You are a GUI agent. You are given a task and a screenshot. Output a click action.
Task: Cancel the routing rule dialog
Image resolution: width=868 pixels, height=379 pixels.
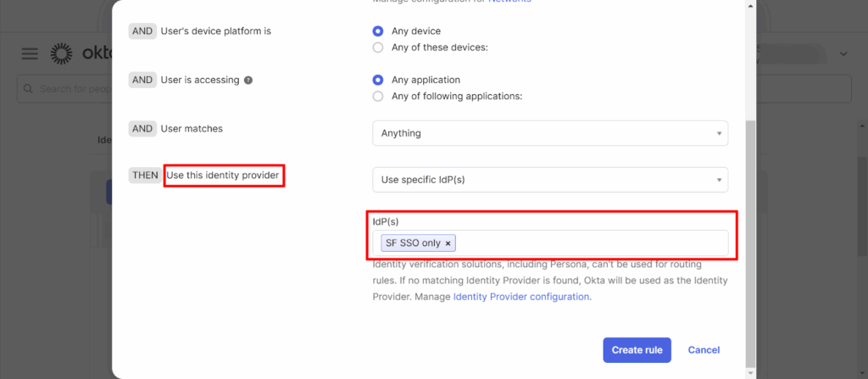point(704,350)
